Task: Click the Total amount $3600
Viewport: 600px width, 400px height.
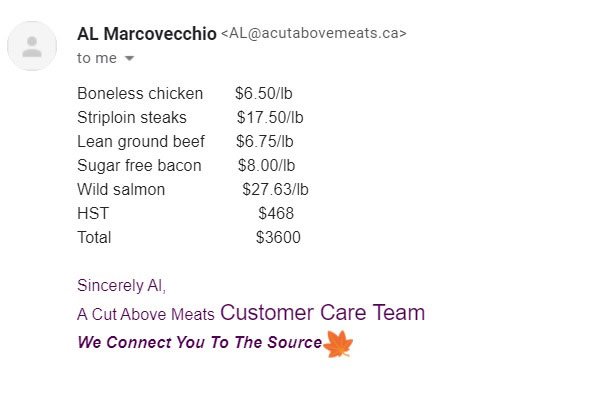Action: coord(278,238)
